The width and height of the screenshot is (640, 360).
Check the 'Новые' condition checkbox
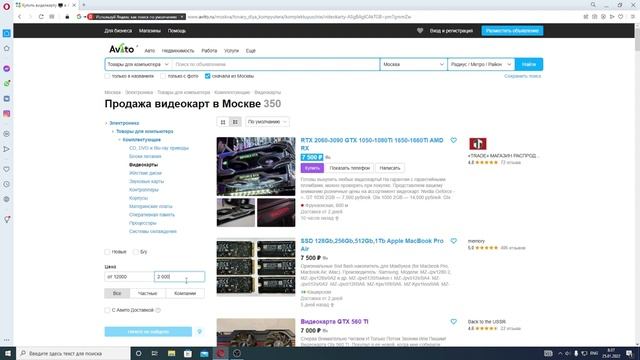click(x=107, y=252)
